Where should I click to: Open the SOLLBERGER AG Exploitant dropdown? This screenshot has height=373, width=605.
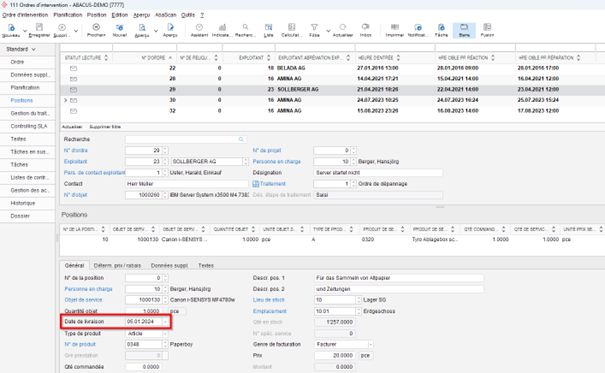point(245,162)
